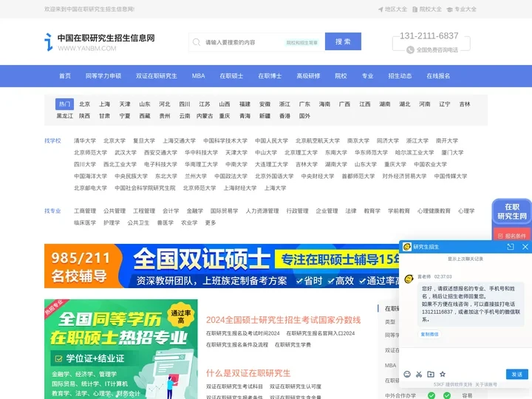The width and height of the screenshot is (532, 399).
Task: Click the chat agent avatar in header
Action: pos(407,247)
